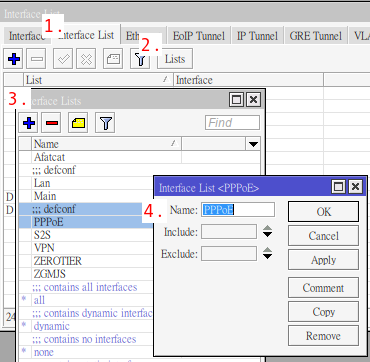Click the Lists button
This screenshot has width=370, height=362.
(x=175, y=59)
